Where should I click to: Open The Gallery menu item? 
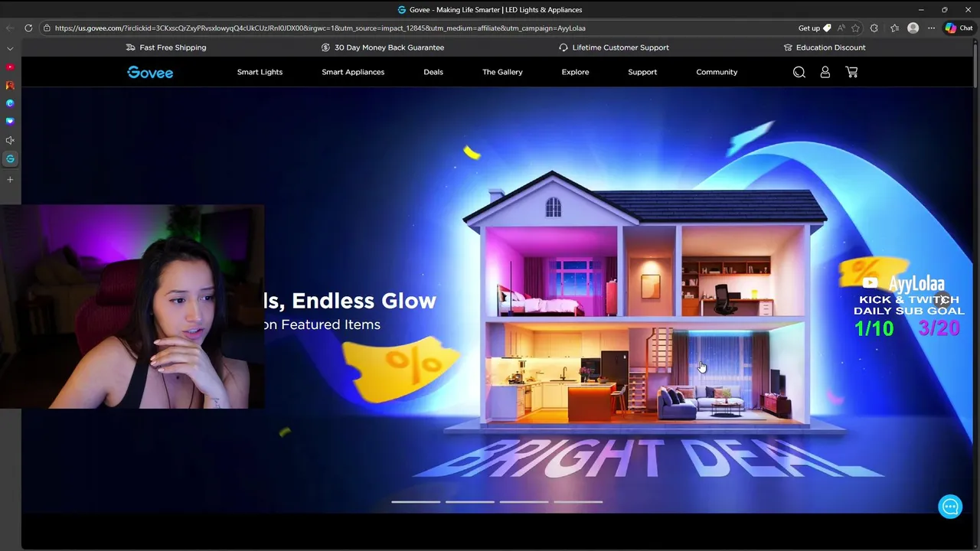(502, 72)
